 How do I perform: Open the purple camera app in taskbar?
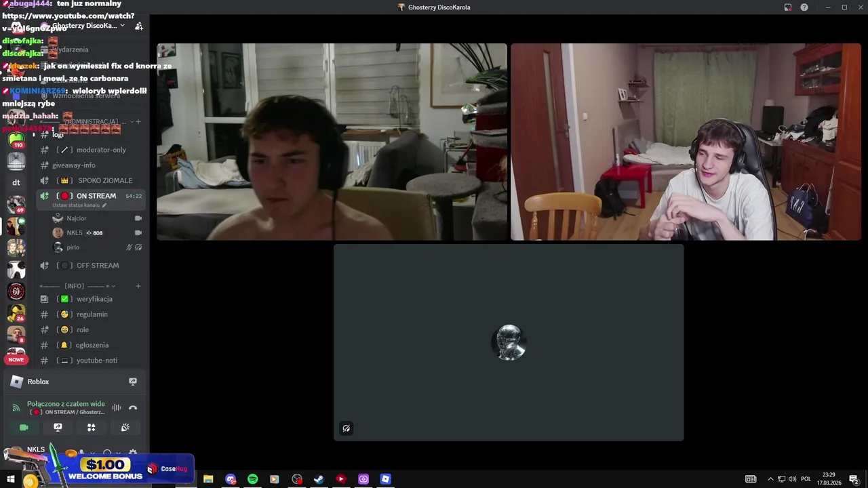363,479
